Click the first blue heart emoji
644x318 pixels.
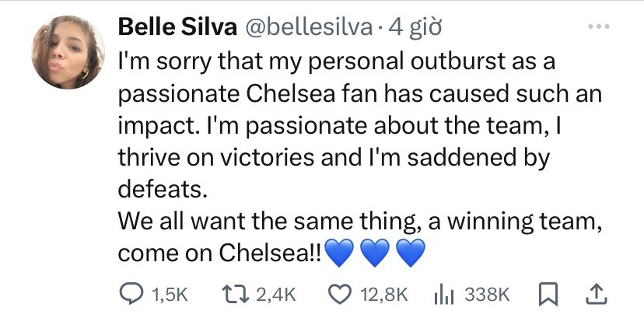339,253
